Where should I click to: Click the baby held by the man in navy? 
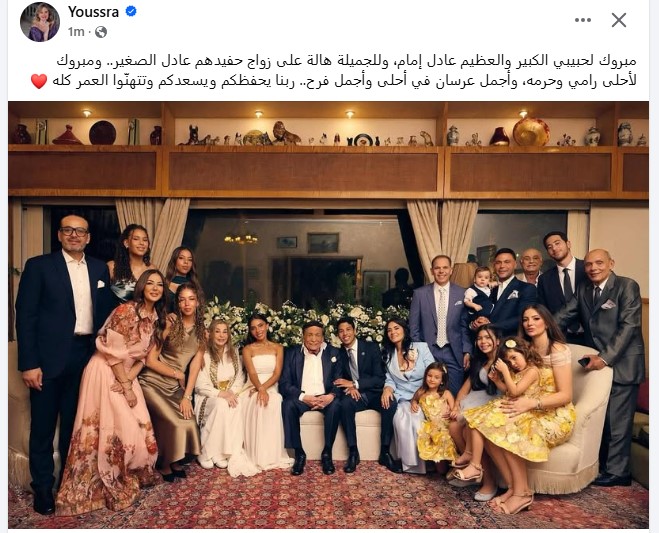click(480, 291)
